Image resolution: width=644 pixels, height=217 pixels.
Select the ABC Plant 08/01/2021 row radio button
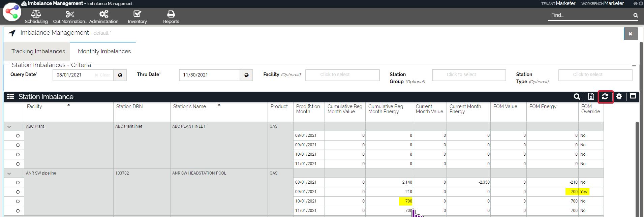18,136
